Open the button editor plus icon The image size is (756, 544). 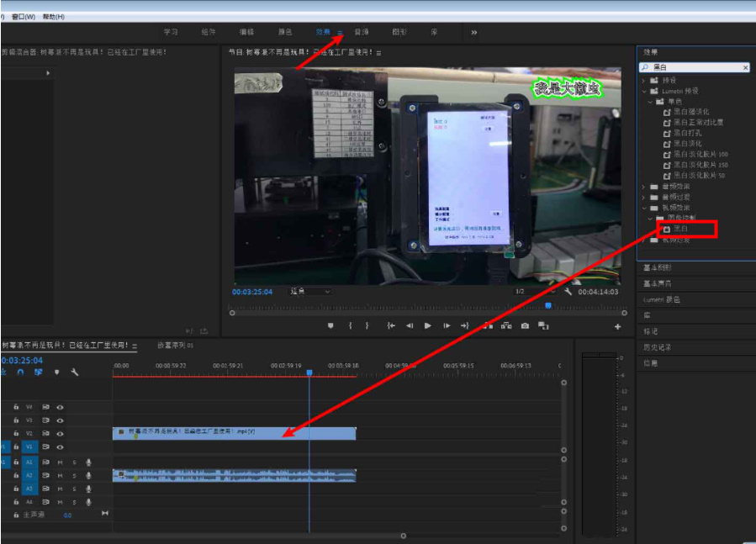click(618, 326)
